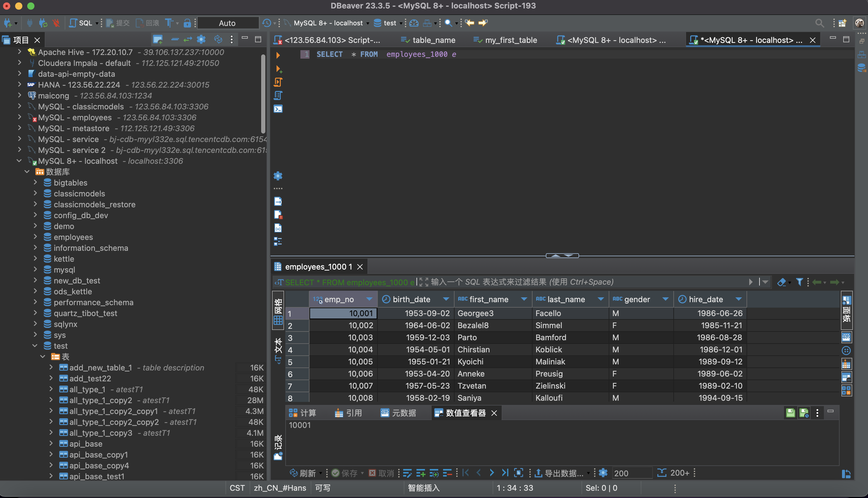Toggle the side value panel button
The width and height of the screenshot is (868, 498).
[847, 310]
